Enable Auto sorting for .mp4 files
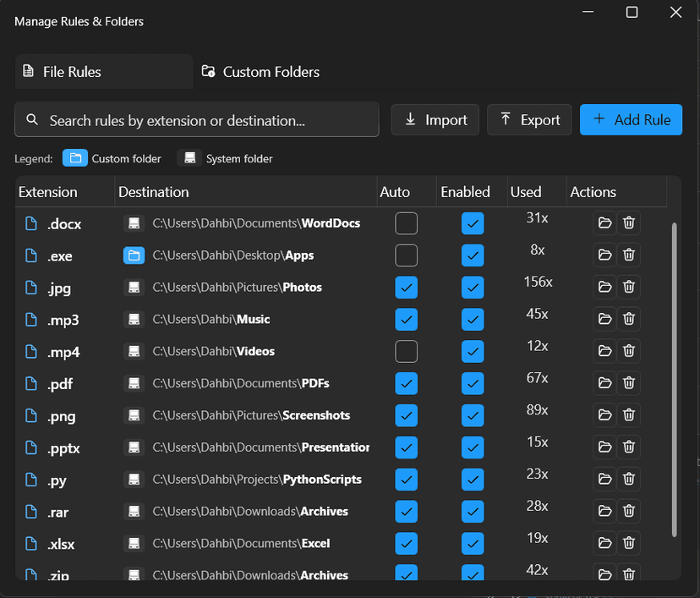 406,351
